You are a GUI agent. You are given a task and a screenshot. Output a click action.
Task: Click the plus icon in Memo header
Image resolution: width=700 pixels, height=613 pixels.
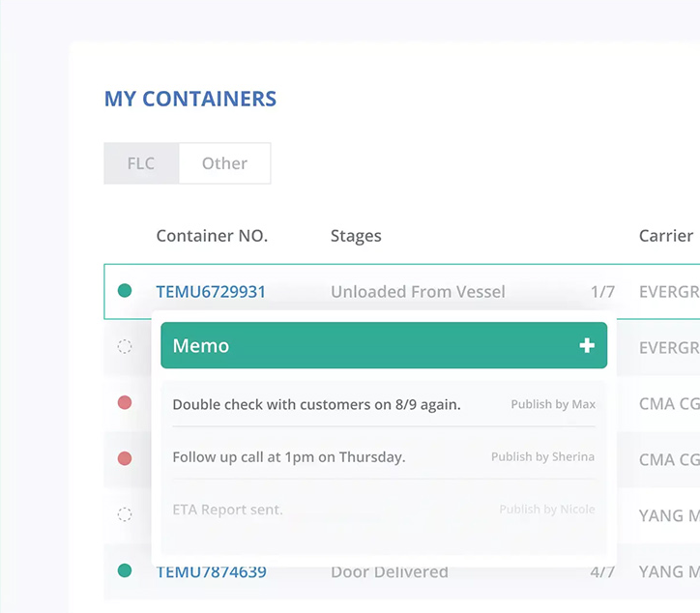[587, 346]
